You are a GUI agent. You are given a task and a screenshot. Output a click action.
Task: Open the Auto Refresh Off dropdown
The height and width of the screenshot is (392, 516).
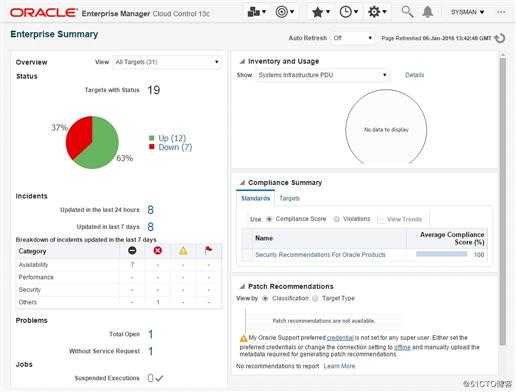(352, 38)
